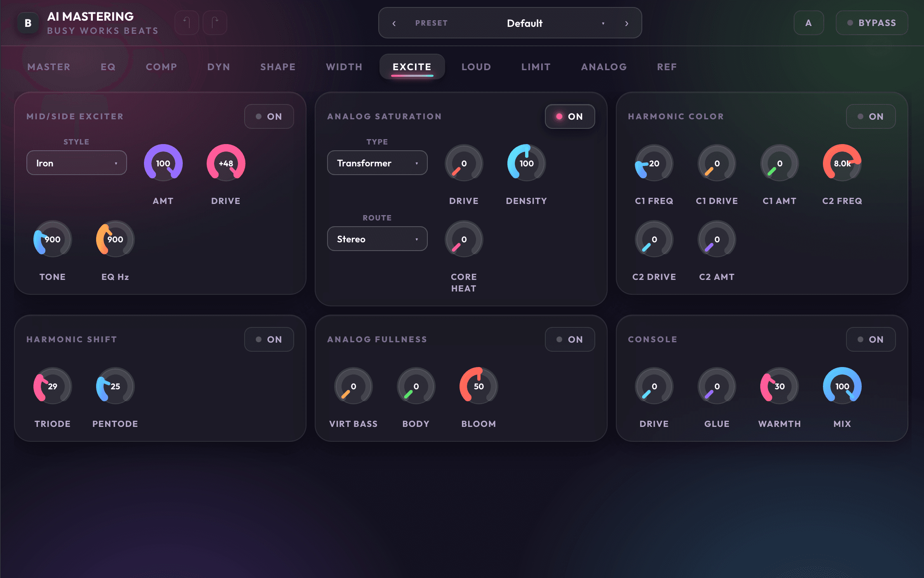The width and height of the screenshot is (924, 578).
Task: Switch to the ANALOG tab
Action: click(x=604, y=67)
